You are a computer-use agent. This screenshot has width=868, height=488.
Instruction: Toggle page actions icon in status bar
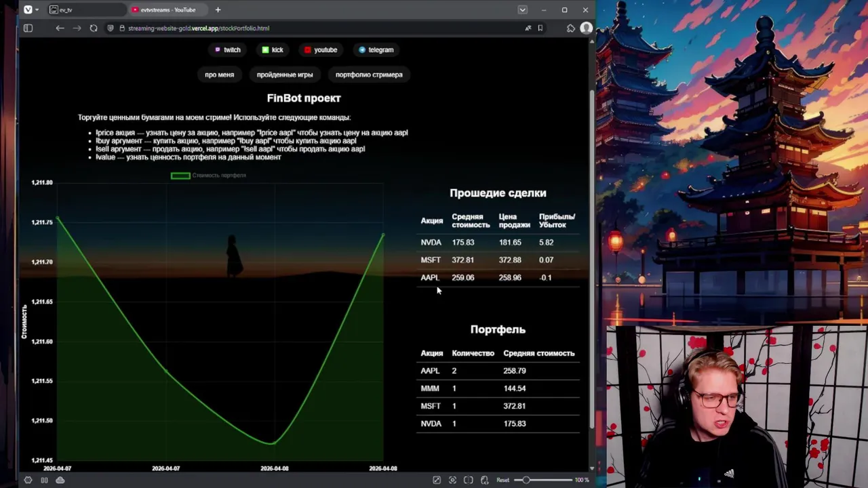pyautogui.click(x=484, y=480)
